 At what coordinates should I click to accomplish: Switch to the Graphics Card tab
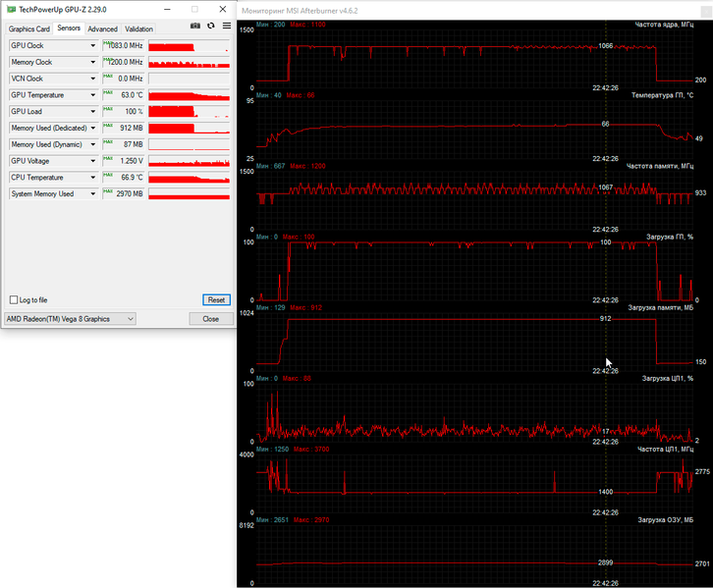[x=28, y=29]
